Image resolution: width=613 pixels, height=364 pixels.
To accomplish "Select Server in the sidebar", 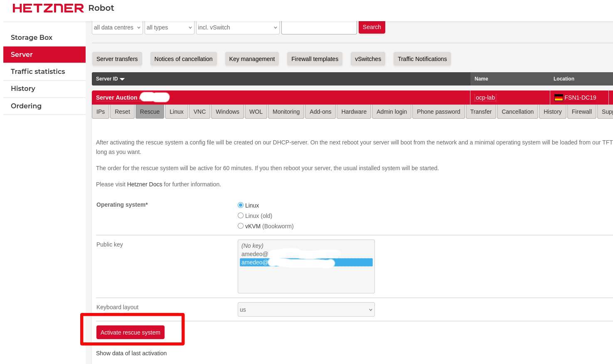I will (x=44, y=54).
